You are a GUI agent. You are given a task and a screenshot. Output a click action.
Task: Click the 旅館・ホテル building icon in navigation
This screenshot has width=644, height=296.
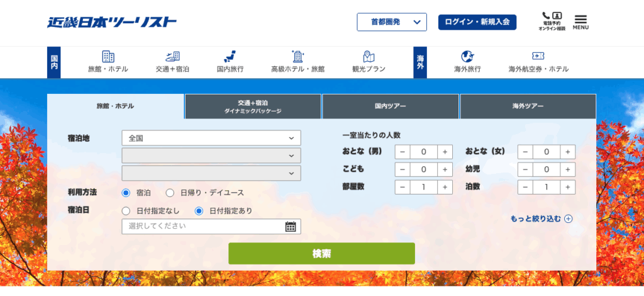point(108,57)
